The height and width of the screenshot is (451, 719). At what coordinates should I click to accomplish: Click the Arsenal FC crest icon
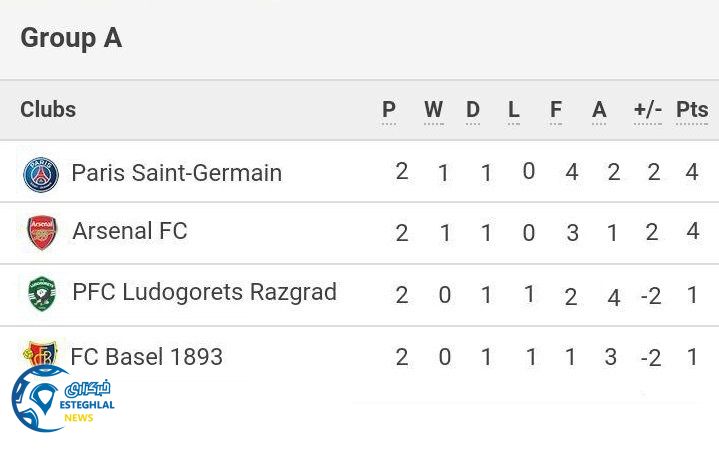click(42, 232)
